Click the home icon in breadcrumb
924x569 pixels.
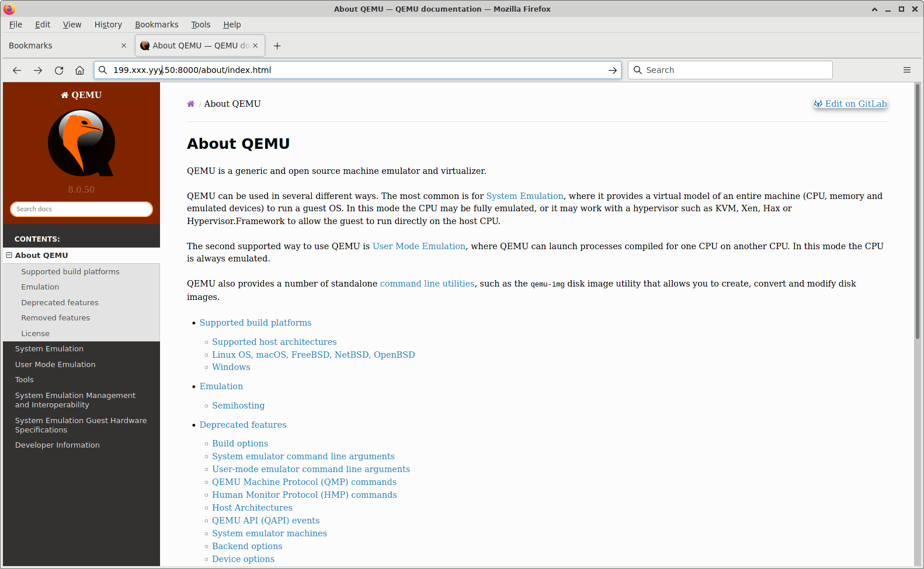point(190,104)
